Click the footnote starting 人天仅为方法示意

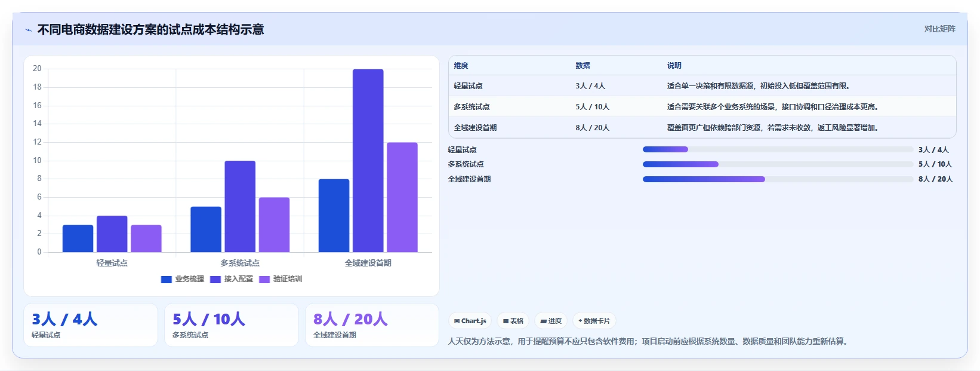coord(649,342)
